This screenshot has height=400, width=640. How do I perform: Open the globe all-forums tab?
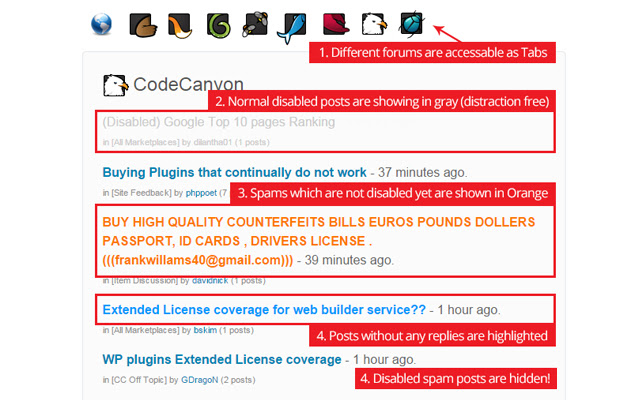pyautogui.click(x=101, y=24)
